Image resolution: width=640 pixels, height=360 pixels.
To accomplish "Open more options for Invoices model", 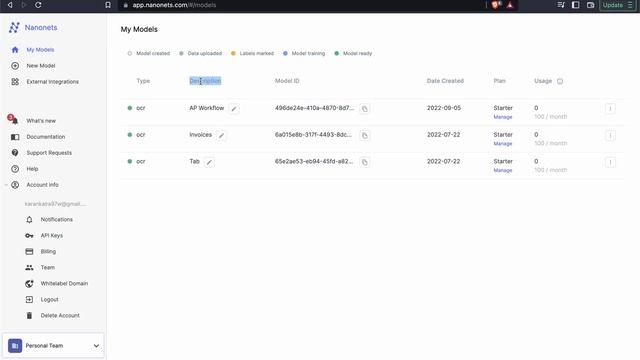I will click(610, 136).
